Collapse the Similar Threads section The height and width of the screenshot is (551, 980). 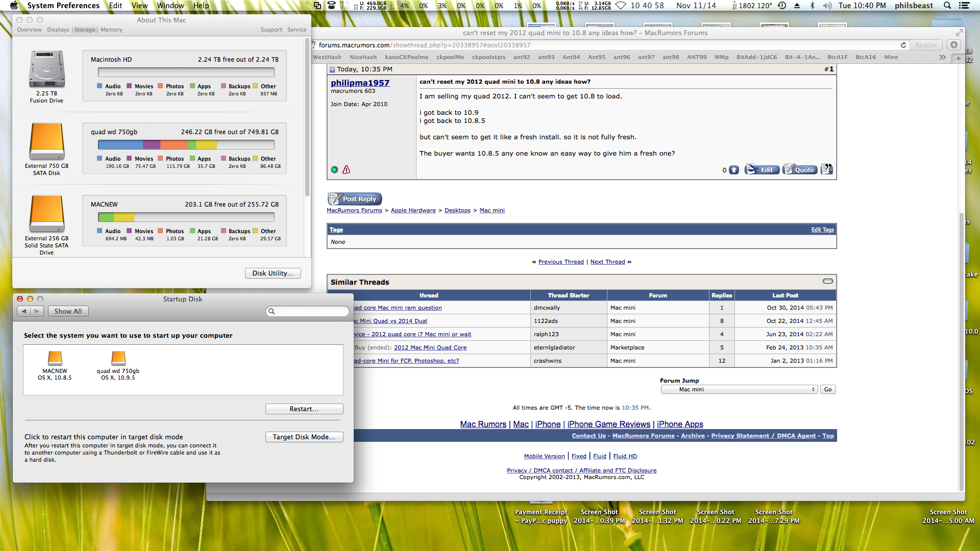point(827,281)
